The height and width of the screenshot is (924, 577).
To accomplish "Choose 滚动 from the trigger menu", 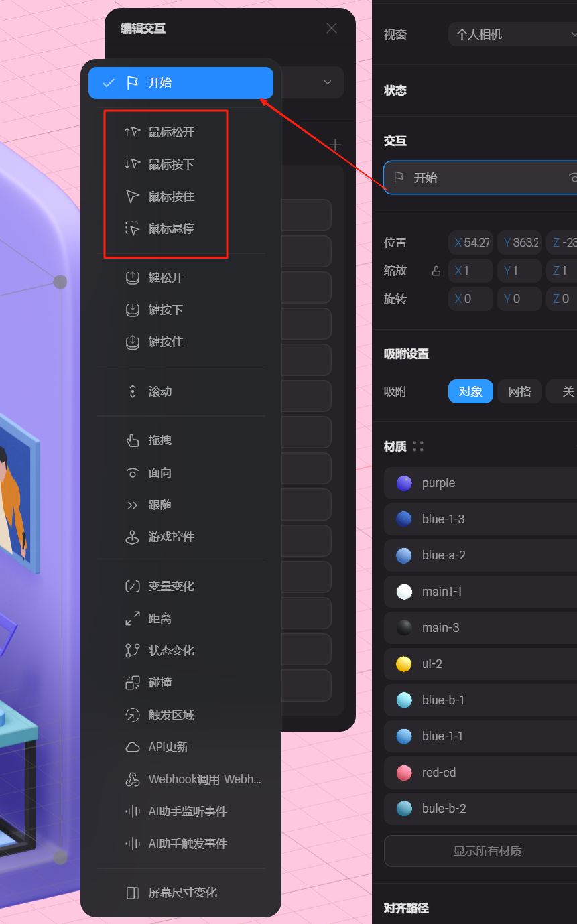I will [160, 391].
